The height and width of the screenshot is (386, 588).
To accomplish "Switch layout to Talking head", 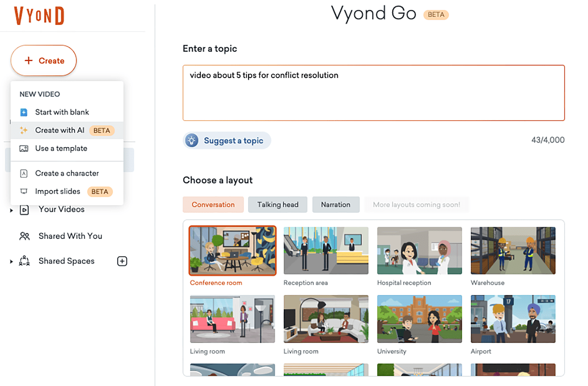I will coord(277,205).
